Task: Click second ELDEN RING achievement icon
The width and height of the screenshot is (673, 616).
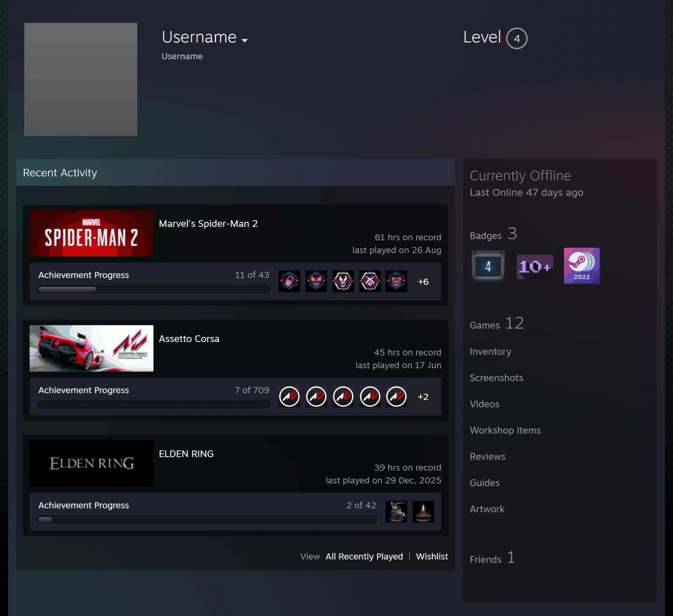Action: [x=423, y=512]
